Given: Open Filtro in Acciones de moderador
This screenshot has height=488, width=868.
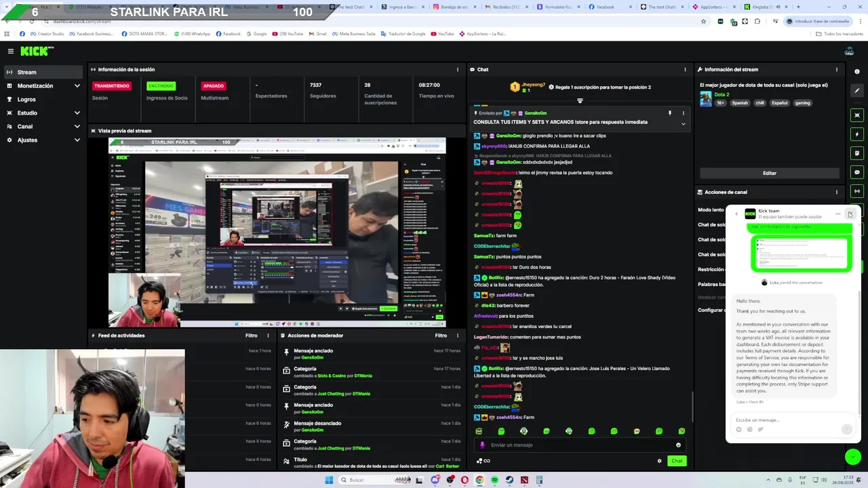Looking at the screenshot, I should click(441, 335).
